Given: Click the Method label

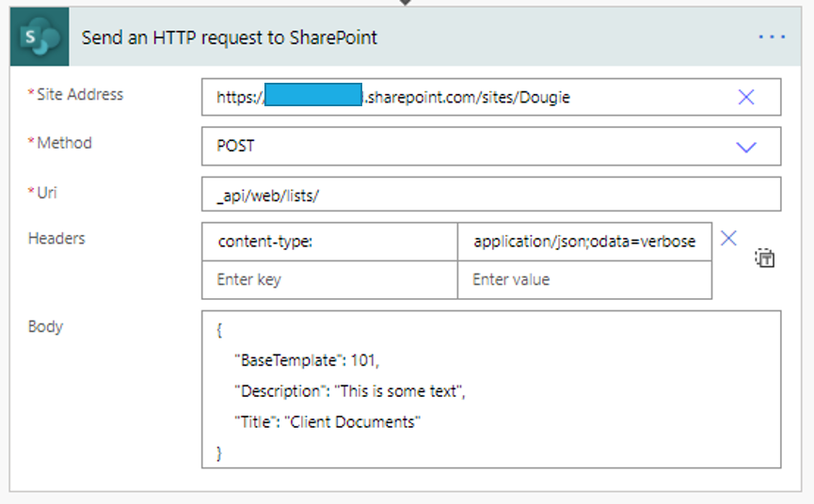Looking at the screenshot, I should point(64,143).
